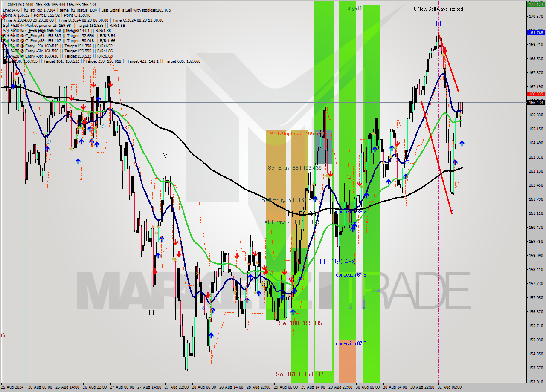
Task: Select the current price label 166.434
Action: tap(536, 102)
